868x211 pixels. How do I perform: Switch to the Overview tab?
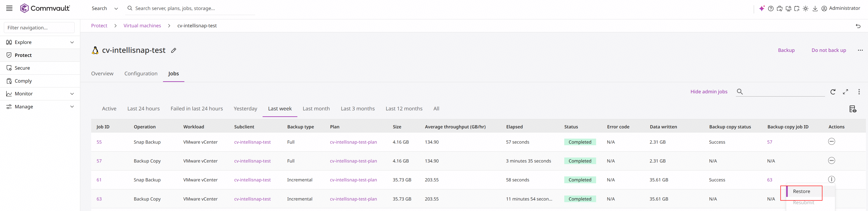pos(102,74)
